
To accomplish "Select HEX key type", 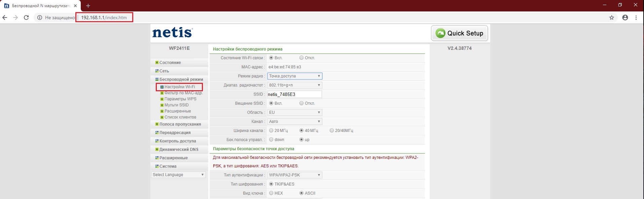I will coord(271,193).
